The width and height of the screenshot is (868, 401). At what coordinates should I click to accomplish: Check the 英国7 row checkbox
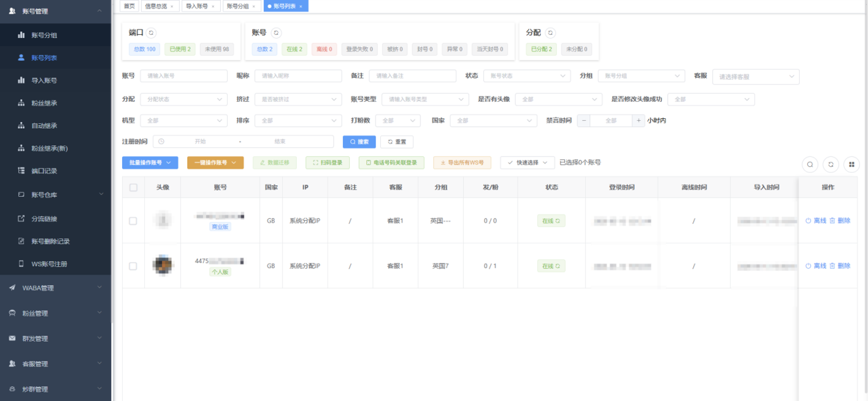click(x=133, y=266)
